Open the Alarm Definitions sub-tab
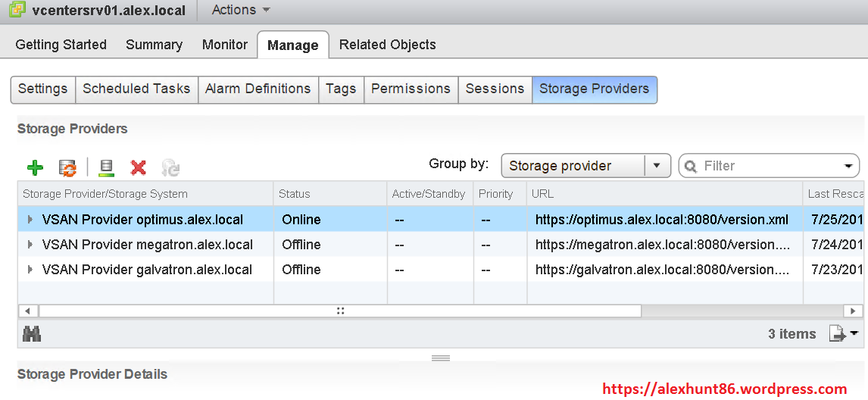Viewport: 868px width, 400px height. [258, 89]
